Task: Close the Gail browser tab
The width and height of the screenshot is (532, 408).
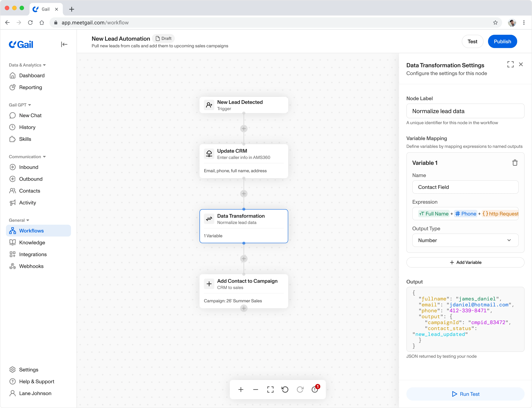Action: [x=57, y=9]
